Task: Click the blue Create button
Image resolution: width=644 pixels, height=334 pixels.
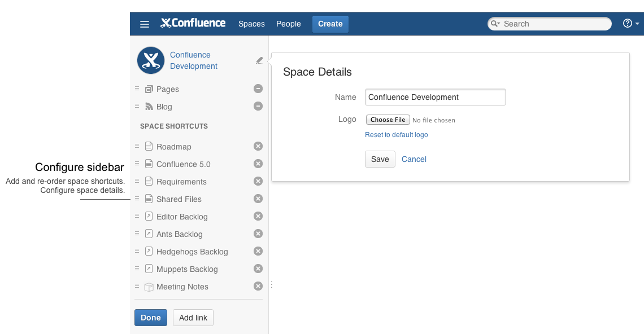Action: click(330, 24)
